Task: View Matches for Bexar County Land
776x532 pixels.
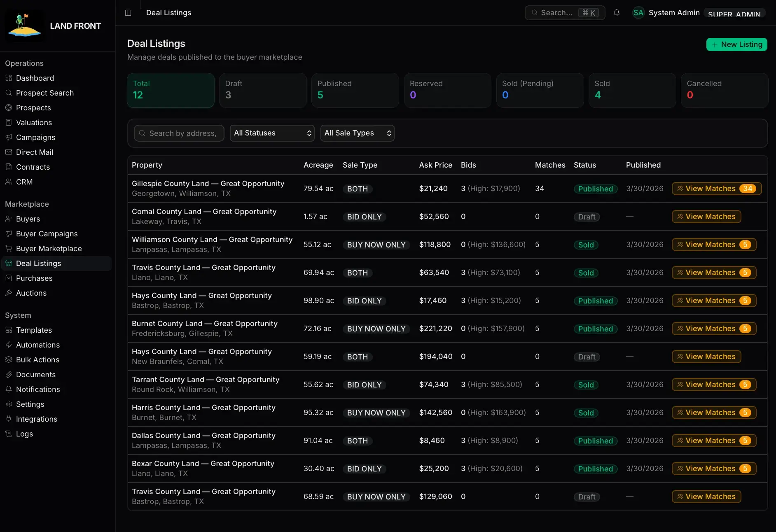Action: click(714, 469)
